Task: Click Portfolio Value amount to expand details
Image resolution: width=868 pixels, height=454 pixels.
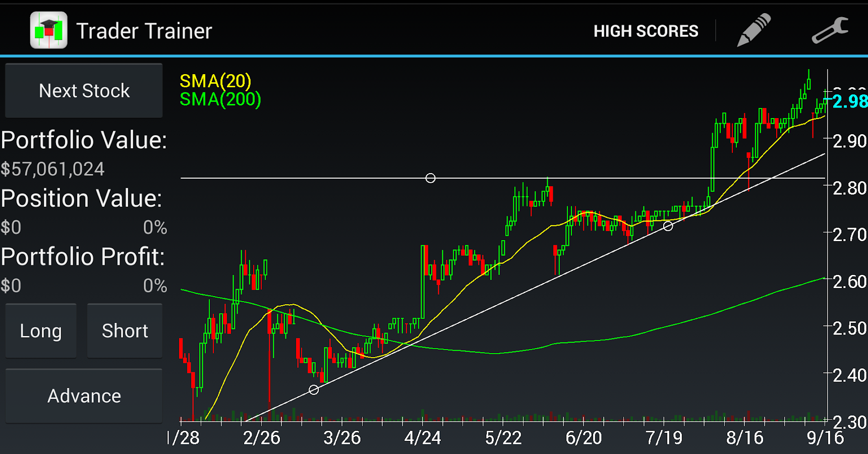Action: [53, 169]
